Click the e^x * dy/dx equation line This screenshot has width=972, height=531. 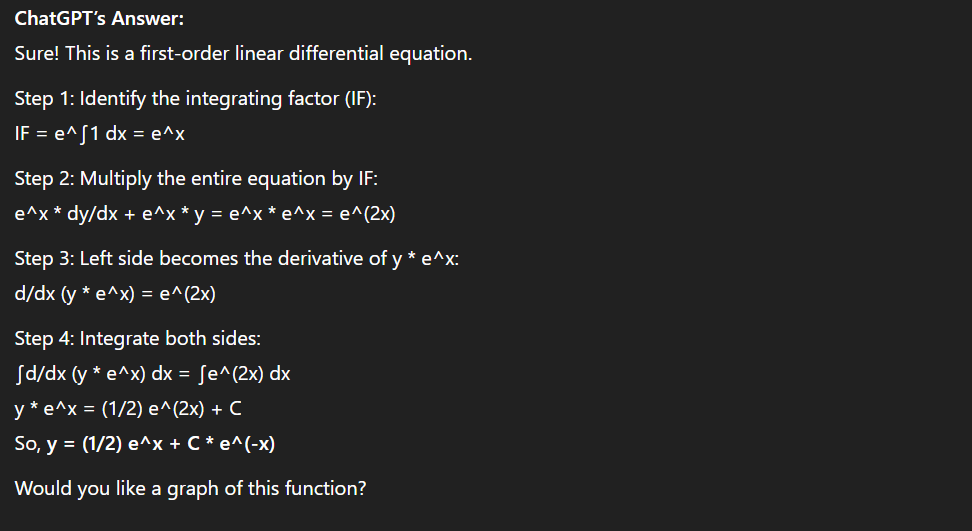pos(205,214)
